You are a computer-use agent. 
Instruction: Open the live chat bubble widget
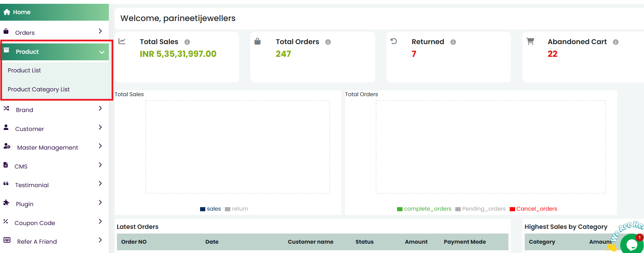pos(632,244)
